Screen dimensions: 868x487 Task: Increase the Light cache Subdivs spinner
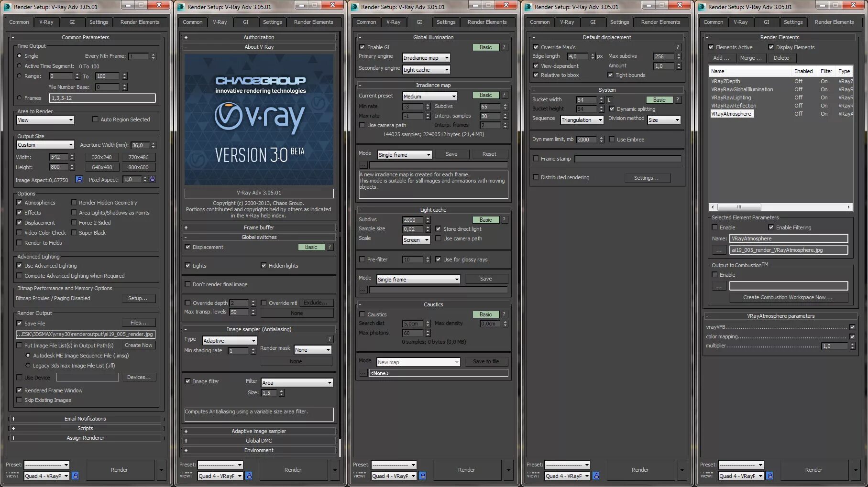click(428, 218)
